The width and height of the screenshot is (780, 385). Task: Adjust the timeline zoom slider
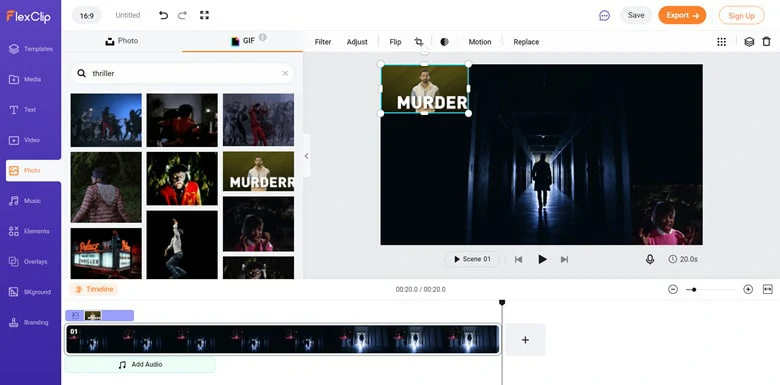click(x=693, y=289)
